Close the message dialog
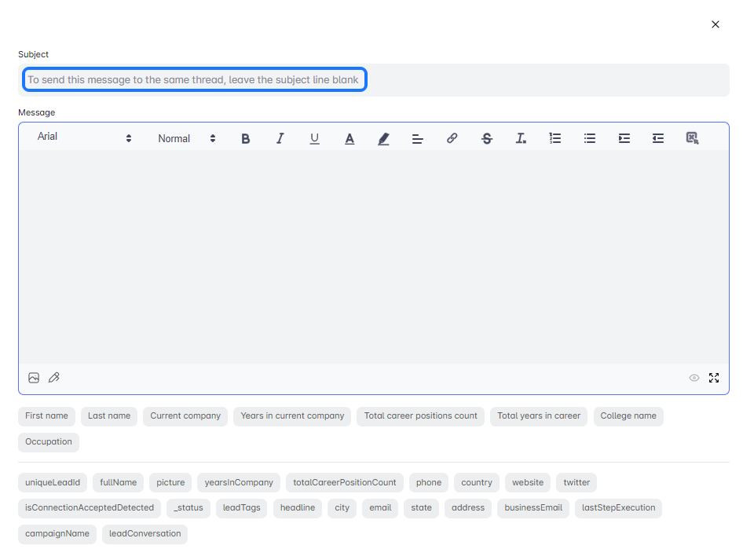Viewport: 743px width, 560px height. pyautogui.click(x=716, y=24)
